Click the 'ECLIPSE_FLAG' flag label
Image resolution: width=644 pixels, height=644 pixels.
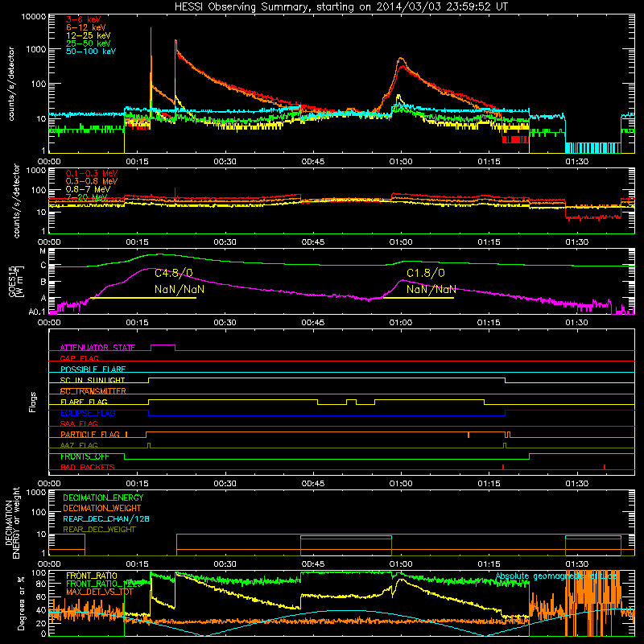pyautogui.click(x=88, y=413)
